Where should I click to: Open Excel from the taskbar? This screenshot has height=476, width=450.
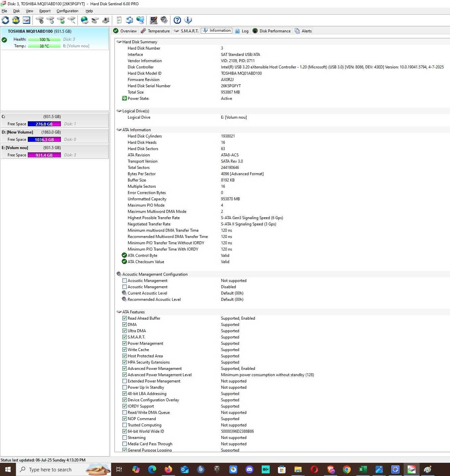363,469
